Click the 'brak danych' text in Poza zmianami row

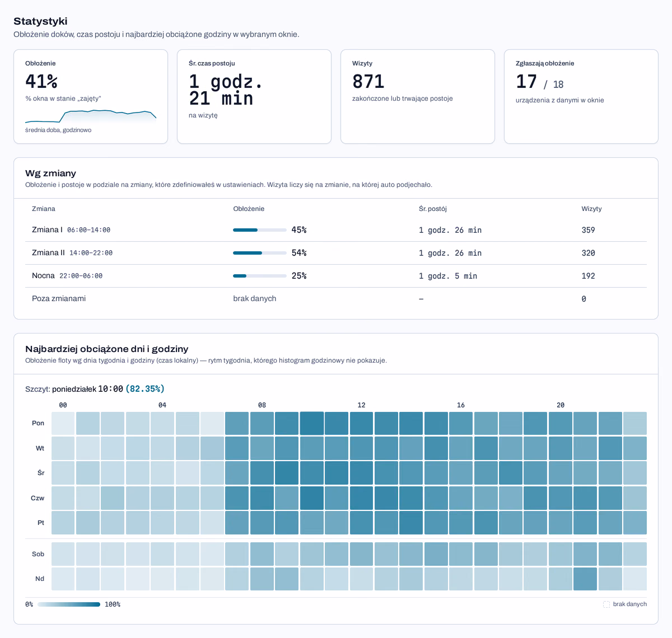click(x=255, y=299)
